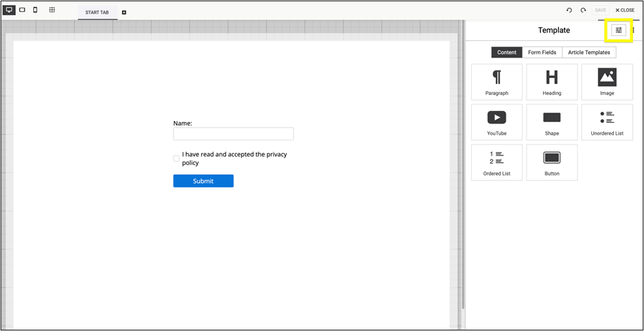Image resolution: width=644 pixels, height=331 pixels.
Task: Add a Button element
Action: tap(552, 162)
